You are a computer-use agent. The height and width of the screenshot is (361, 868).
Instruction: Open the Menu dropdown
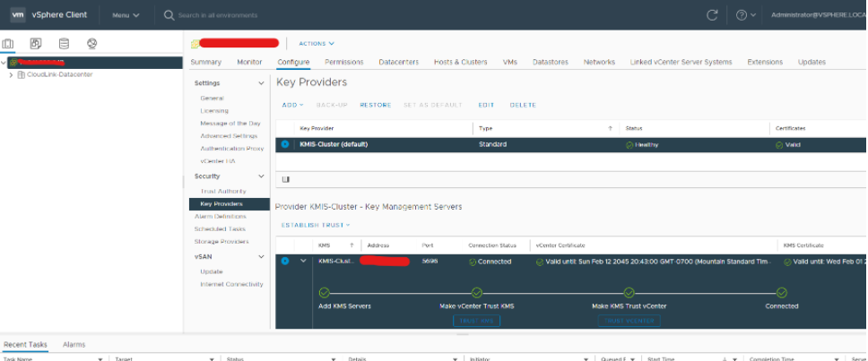click(x=126, y=15)
